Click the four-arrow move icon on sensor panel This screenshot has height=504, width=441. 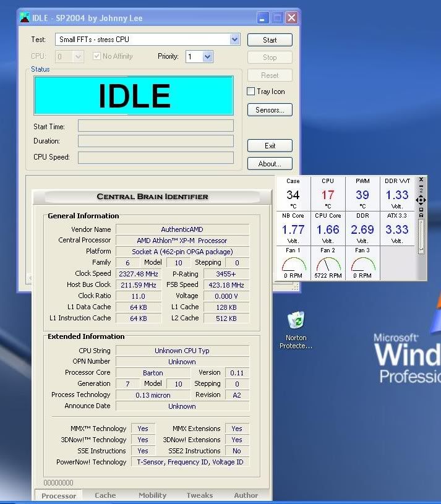(x=421, y=200)
